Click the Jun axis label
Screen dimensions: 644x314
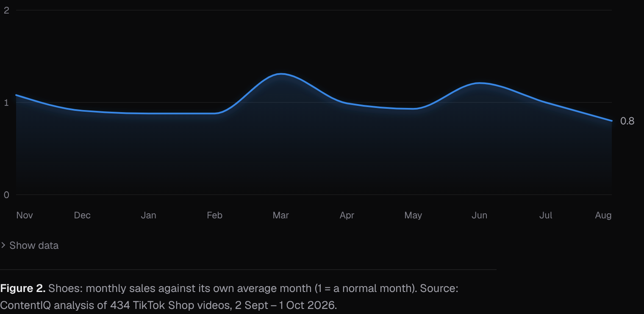click(x=479, y=215)
